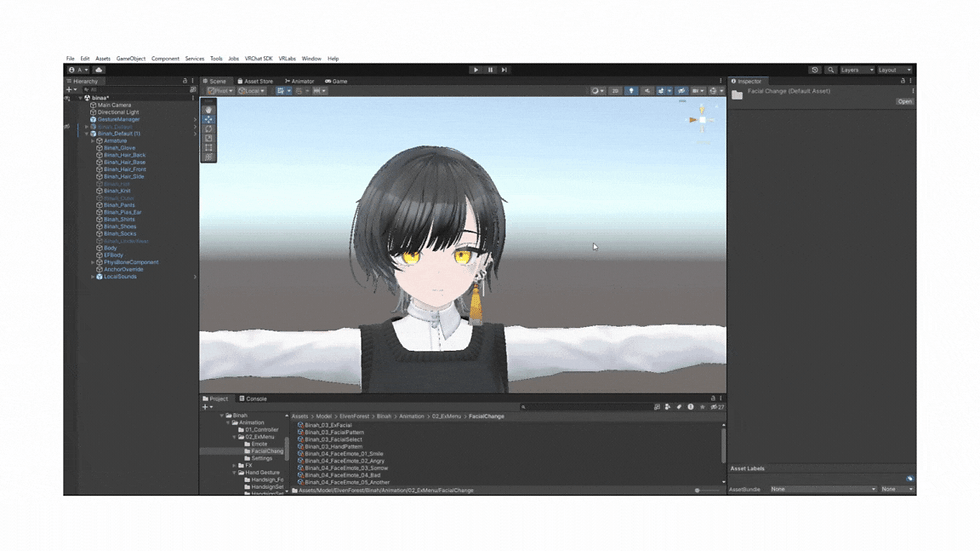
Task: Switch to the Animator tab
Action: click(299, 81)
